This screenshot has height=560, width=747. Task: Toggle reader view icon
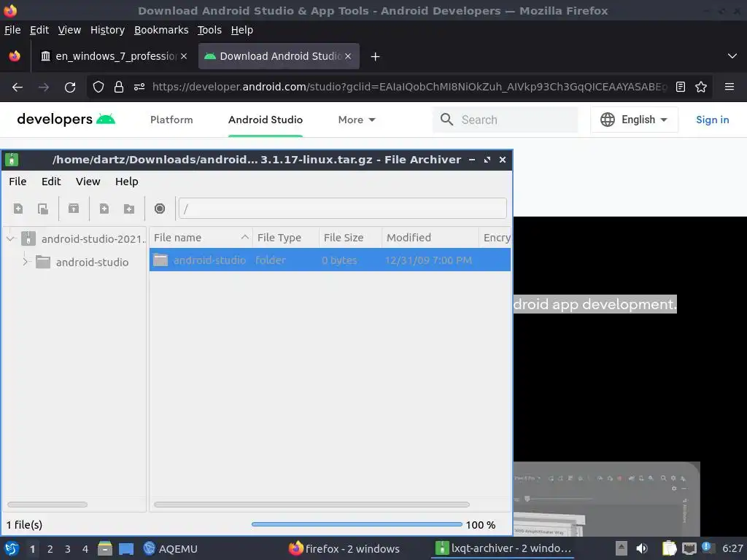tap(681, 87)
